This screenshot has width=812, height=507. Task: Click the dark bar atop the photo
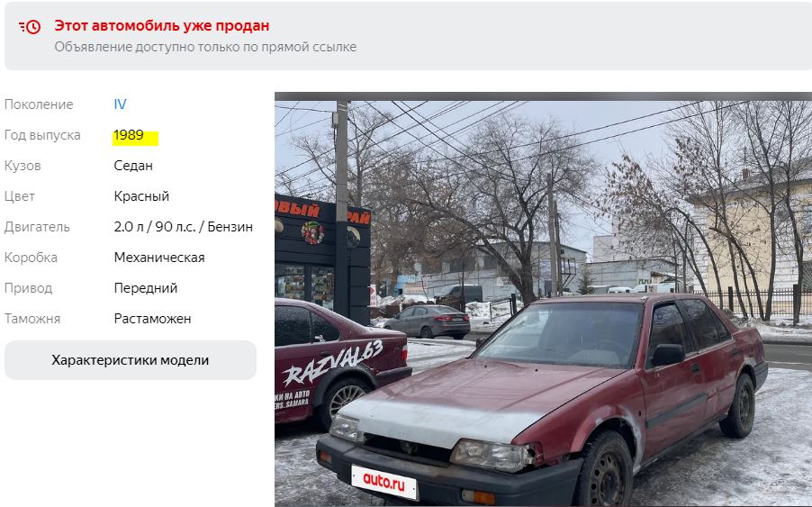click(x=543, y=96)
